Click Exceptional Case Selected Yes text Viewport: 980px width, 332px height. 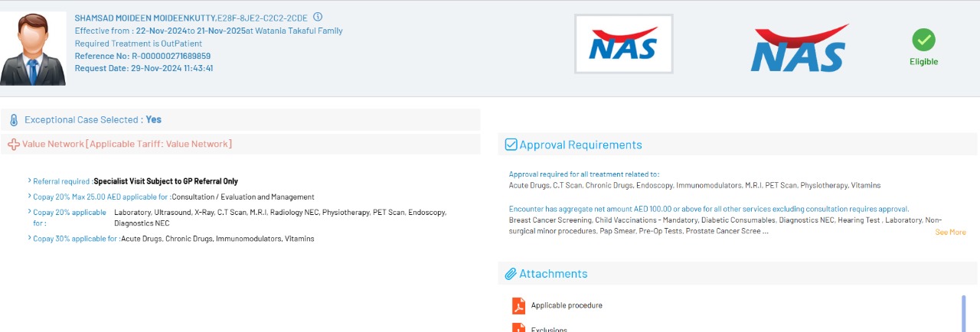[93, 120]
